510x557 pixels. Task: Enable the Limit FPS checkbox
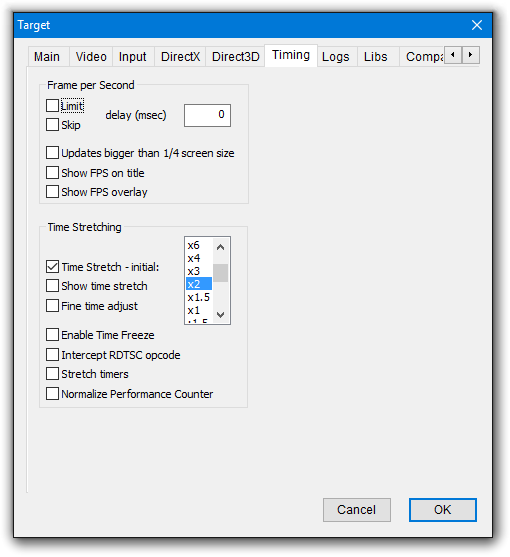pos(52,106)
